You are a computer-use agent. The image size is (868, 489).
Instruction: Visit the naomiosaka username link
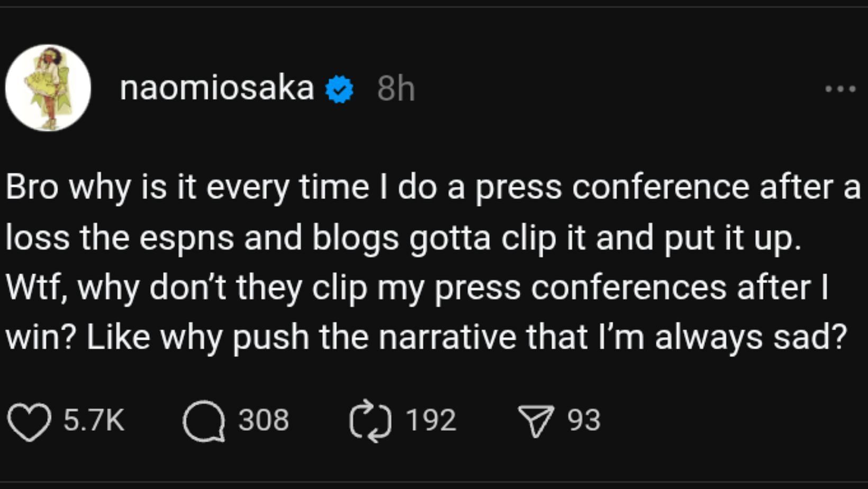(x=216, y=88)
